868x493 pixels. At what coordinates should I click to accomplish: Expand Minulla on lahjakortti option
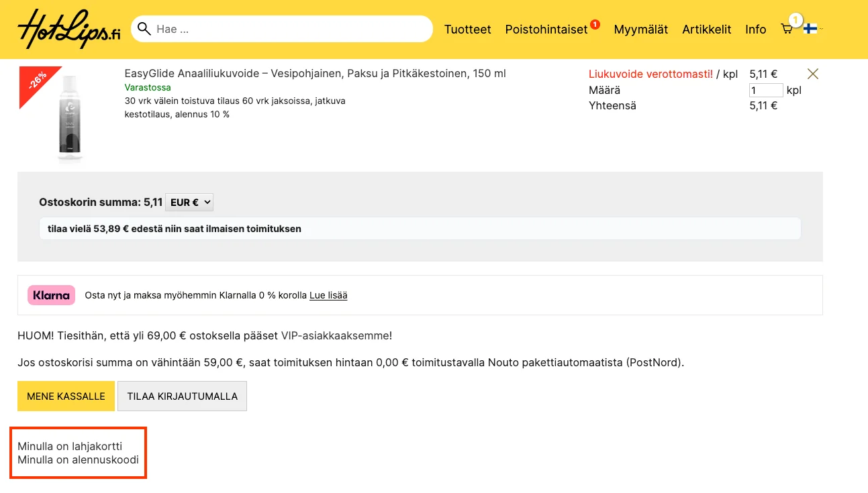pyautogui.click(x=70, y=446)
